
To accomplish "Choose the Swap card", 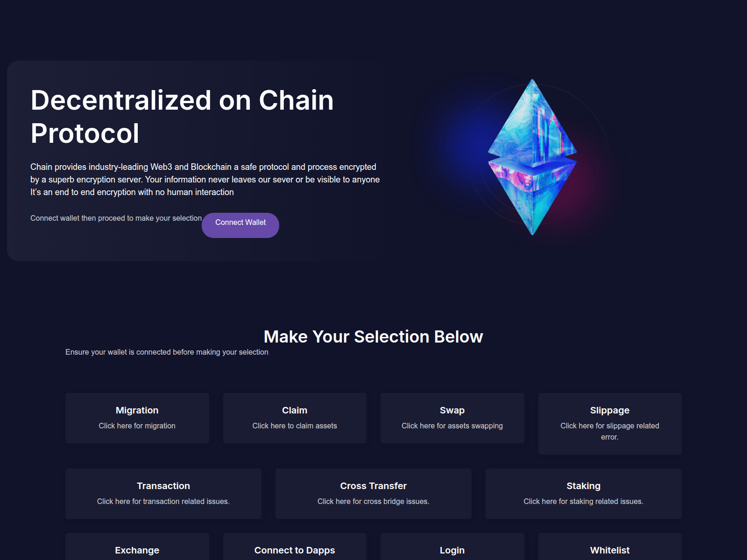I will [452, 418].
